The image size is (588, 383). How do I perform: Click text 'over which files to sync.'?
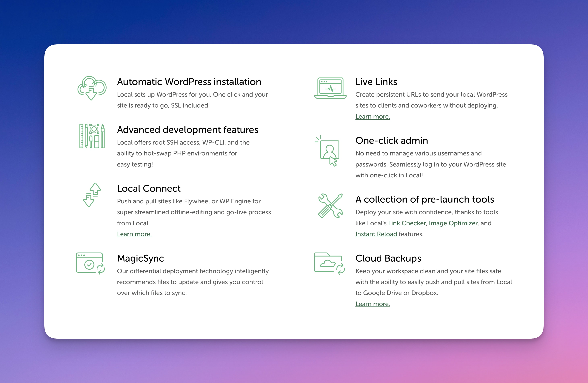tap(152, 293)
